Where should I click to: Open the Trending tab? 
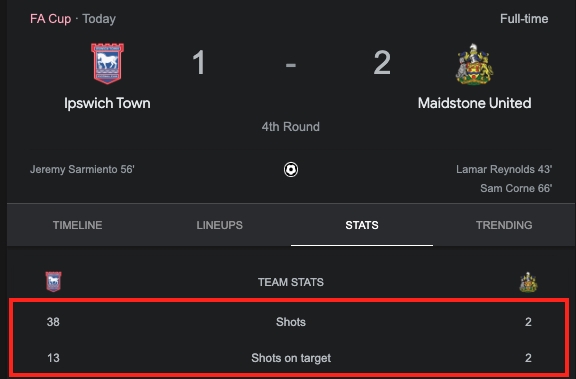click(504, 225)
